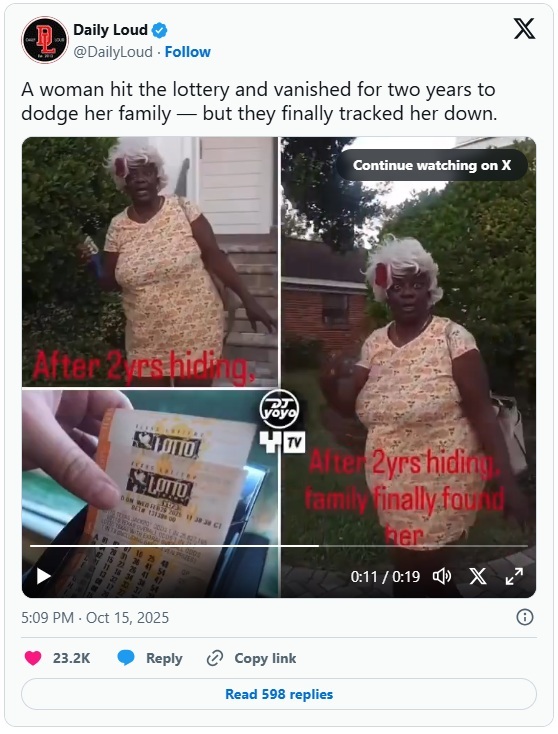Click the X logo in the top corner
Viewport: 558px width, 734px height.
pyautogui.click(x=524, y=29)
